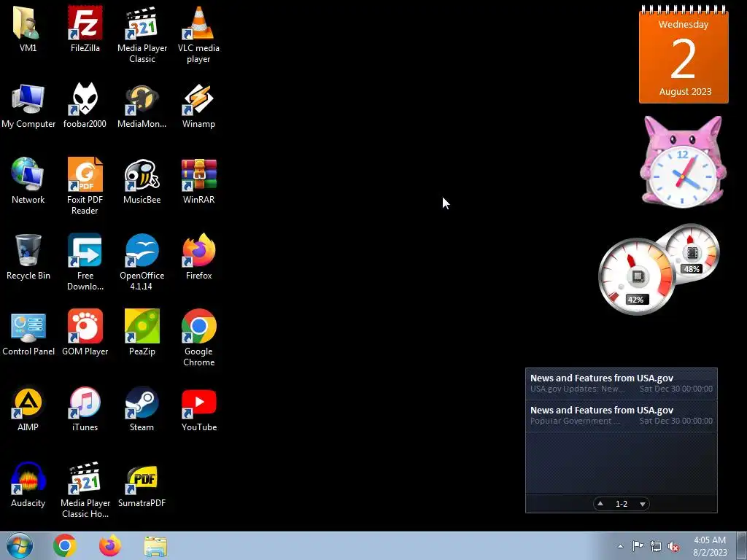Open Action Center flag icon
This screenshot has width=747, height=560.
coord(638,546)
